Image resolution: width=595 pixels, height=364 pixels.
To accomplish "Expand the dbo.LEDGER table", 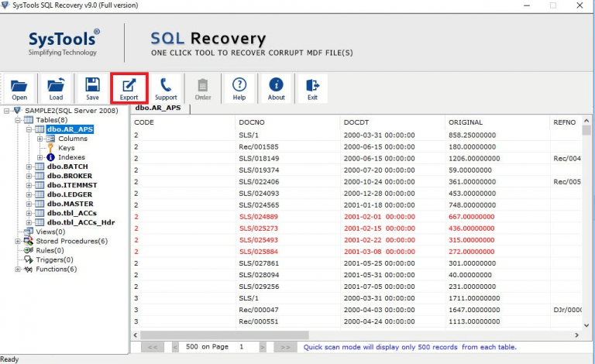I will [x=29, y=194].
